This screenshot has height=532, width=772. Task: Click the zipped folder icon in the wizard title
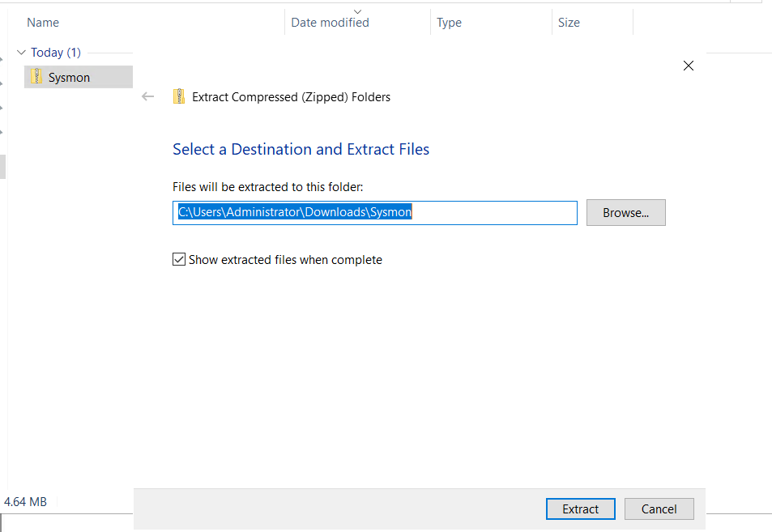[x=179, y=96]
